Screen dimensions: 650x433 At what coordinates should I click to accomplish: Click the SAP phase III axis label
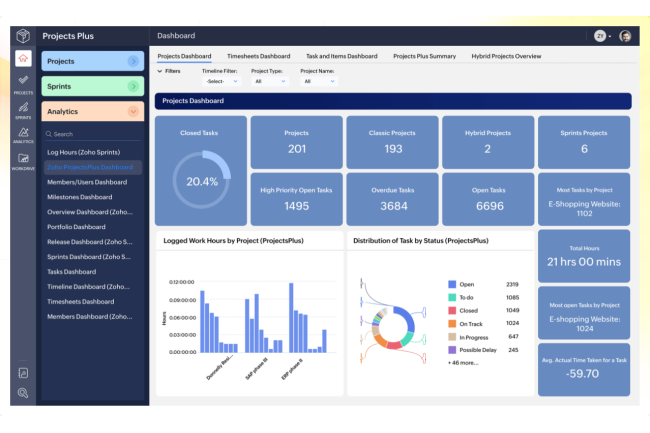click(x=257, y=368)
